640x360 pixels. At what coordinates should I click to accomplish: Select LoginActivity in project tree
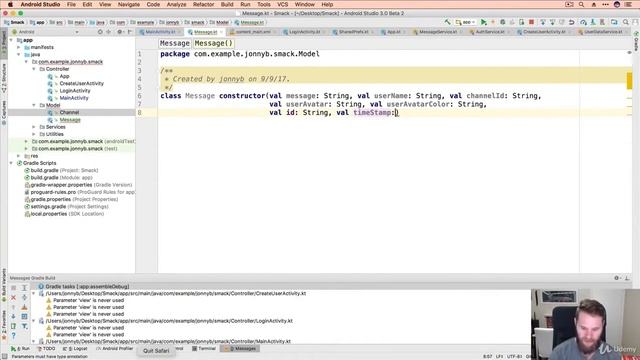click(x=75, y=91)
